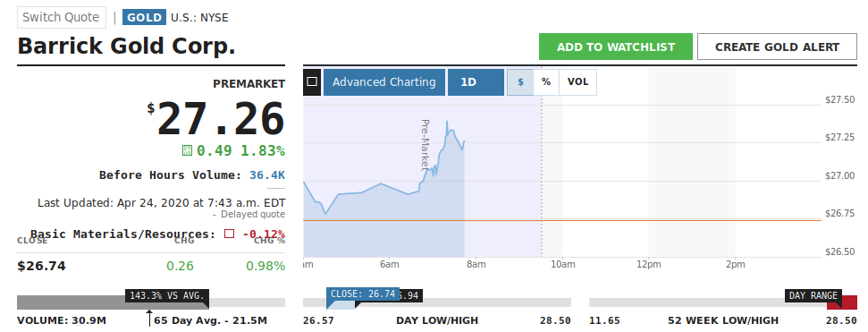868x332 pixels.
Task: Click the arrow marker under the volume bar
Action: (x=149, y=319)
